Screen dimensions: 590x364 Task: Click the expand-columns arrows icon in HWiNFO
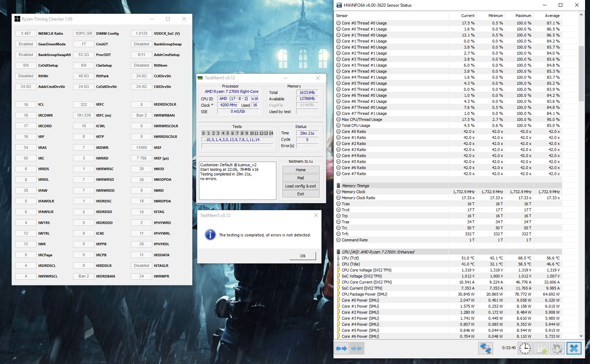[x=341, y=348]
